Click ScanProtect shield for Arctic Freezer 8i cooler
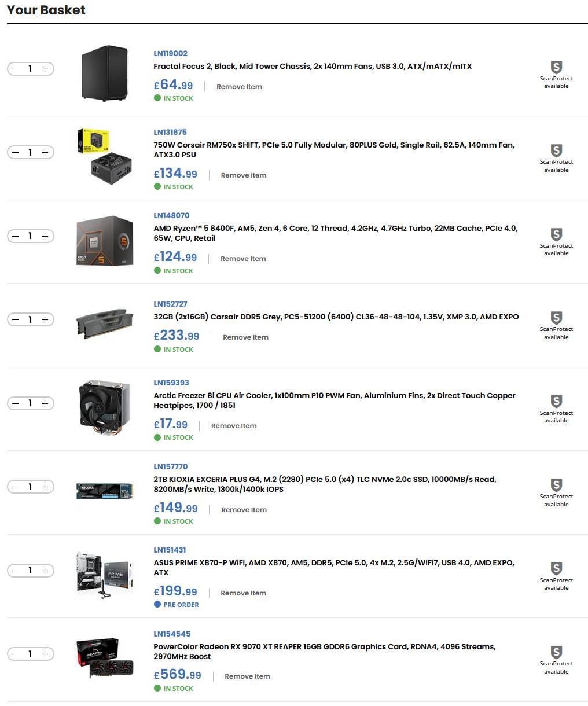588x706 pixels. pos(556,402)
